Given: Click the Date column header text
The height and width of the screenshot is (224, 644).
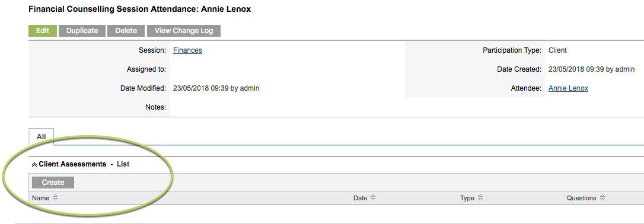Looking at the screenshot, I should pos(360,198).
